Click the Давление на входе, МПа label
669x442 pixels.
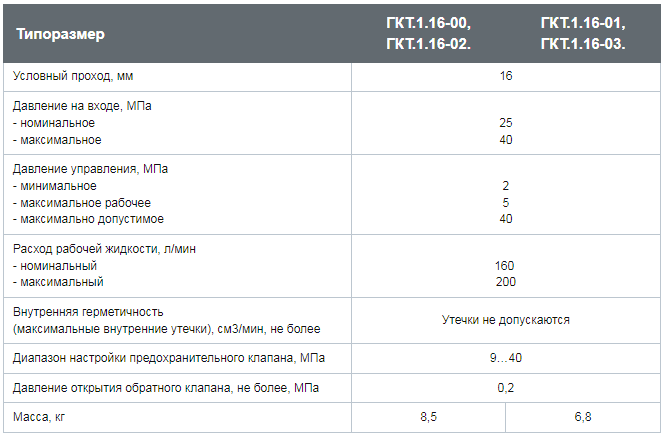point(82,106)
